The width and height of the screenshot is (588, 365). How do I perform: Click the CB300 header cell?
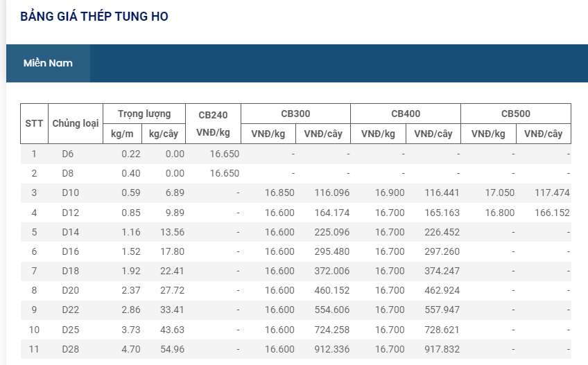pyautogui.click(x=295, y=114)
